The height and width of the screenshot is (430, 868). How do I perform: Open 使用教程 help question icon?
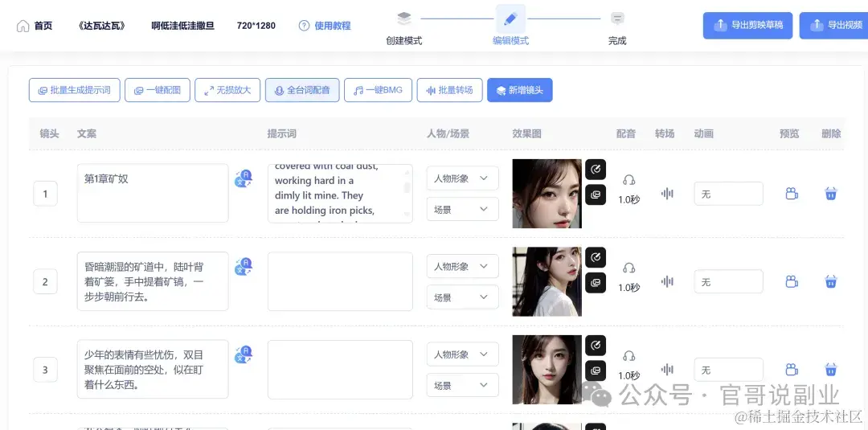tap(304, 26)
